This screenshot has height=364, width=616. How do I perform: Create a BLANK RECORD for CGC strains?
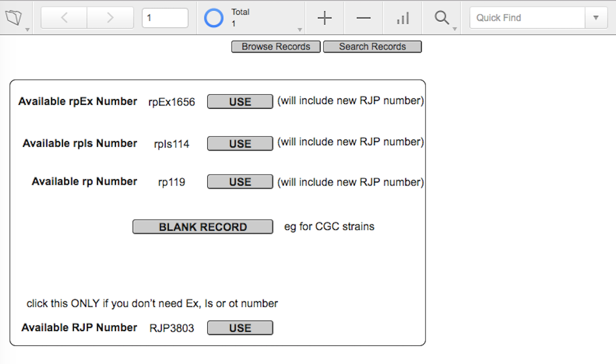[x=203, y=227]
